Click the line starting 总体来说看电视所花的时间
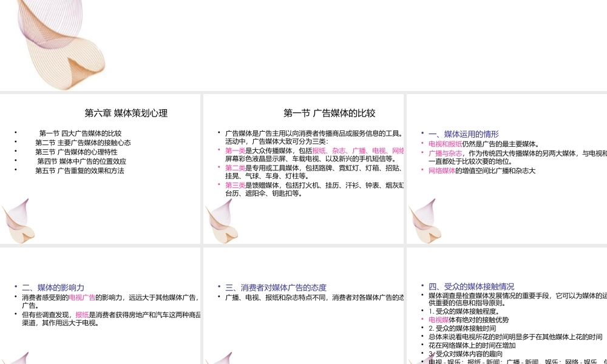The width and height of the screenshot is (607, 364). coord(515,337)
